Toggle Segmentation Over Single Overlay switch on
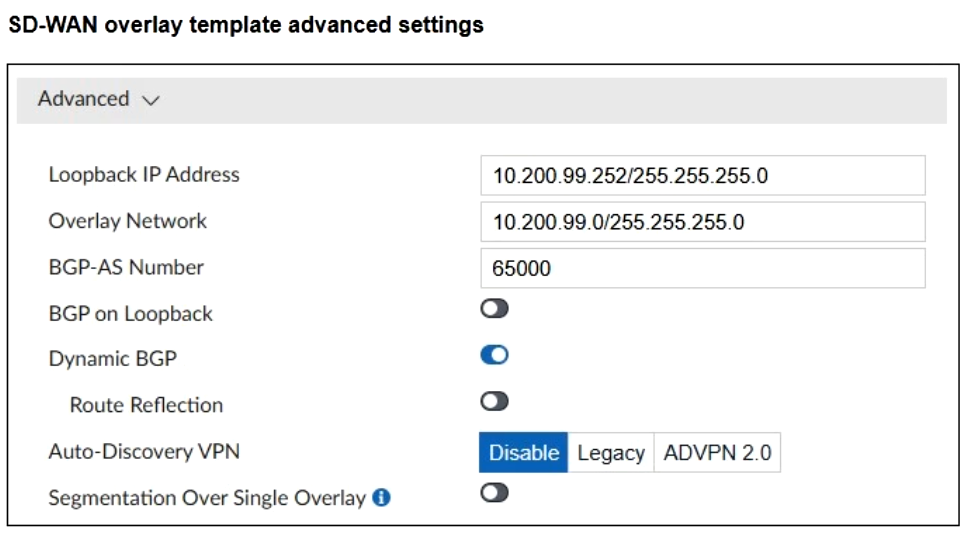This screenshot has width=967, height=535. 494,492
